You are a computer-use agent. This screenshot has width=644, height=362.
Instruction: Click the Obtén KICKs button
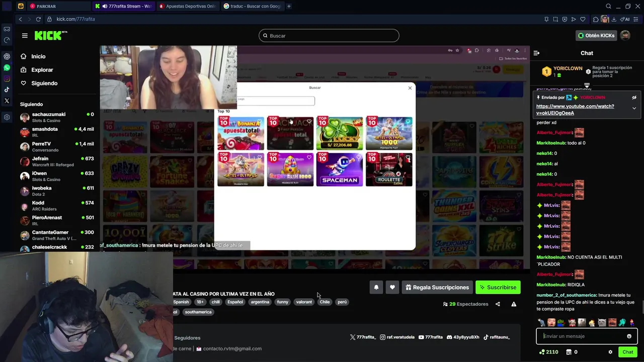point(596,36)
